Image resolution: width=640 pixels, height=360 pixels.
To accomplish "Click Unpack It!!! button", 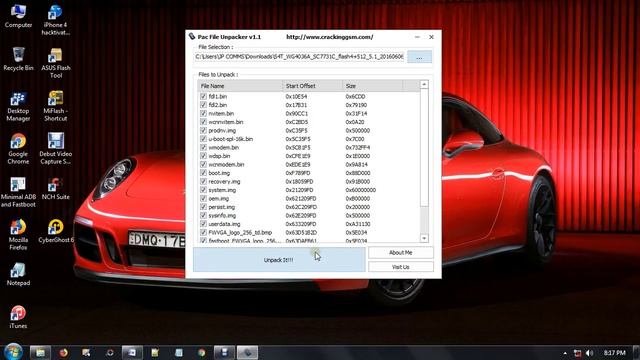I will coord(279,260).
